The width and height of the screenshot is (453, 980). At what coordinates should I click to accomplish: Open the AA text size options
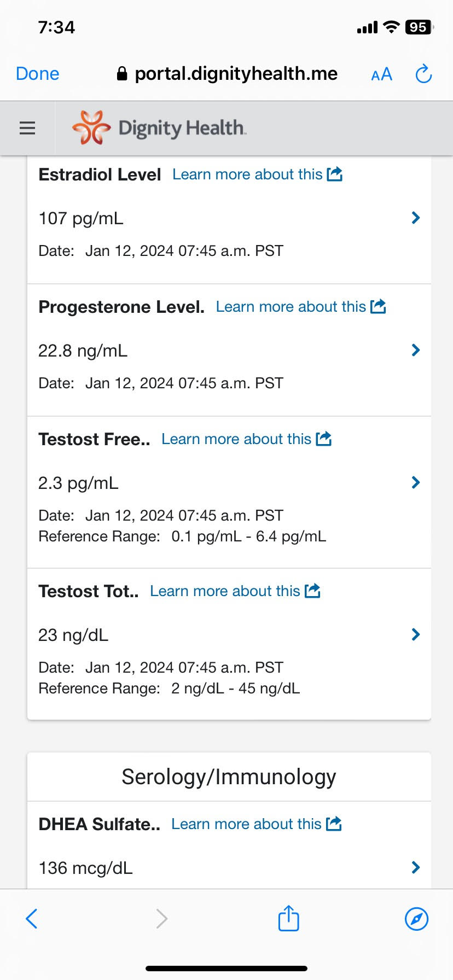click(x=381, y=74)
